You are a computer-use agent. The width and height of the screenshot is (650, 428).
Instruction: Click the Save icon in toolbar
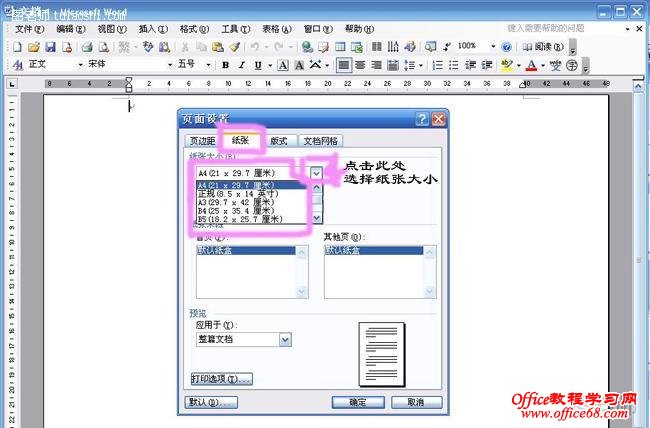[x=51, y=47]
